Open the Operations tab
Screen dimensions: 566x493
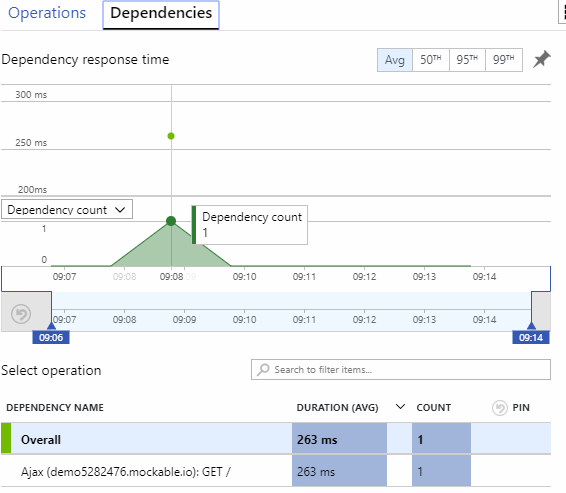47,13
